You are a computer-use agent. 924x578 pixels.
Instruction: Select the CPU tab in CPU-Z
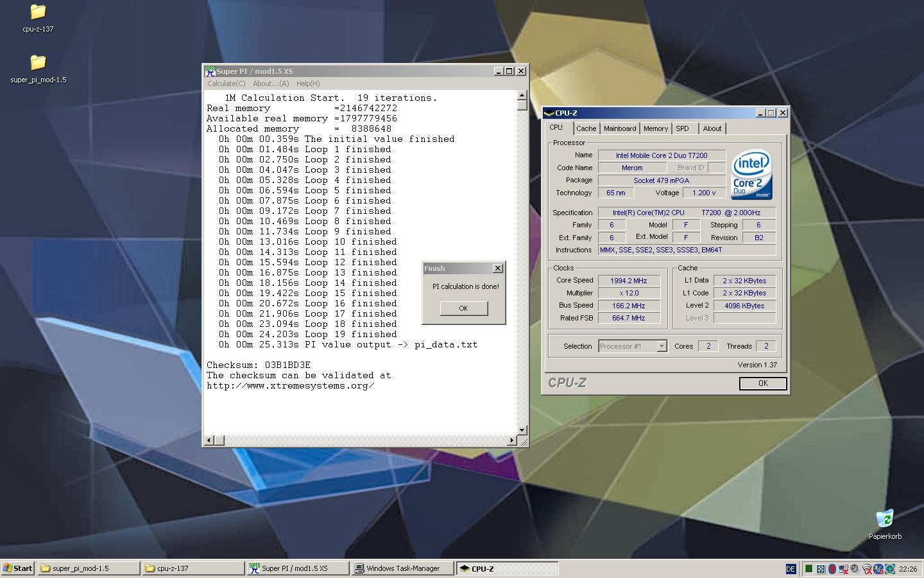point(556,128)
